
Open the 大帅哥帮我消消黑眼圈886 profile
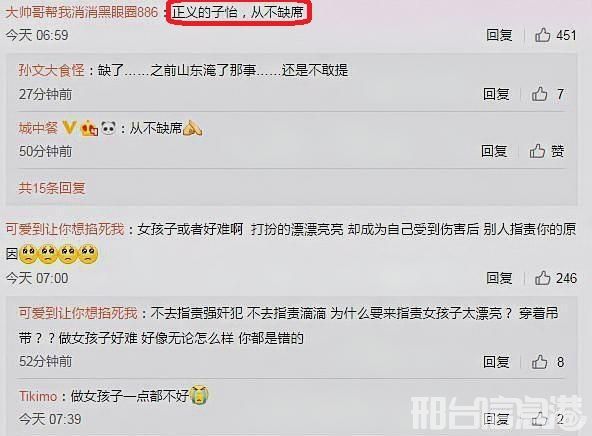click(x=82, y=12)
